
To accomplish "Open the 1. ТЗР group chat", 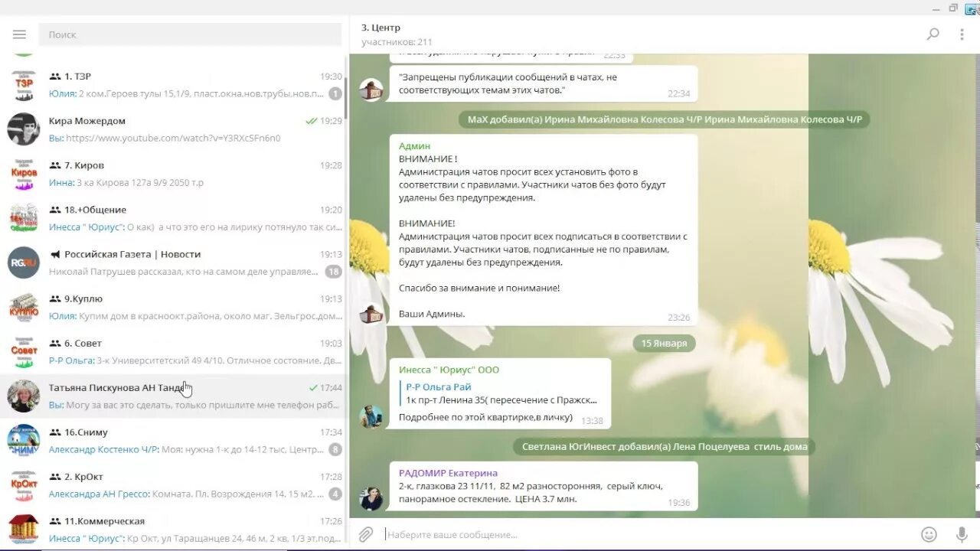I will coord(174,85).
